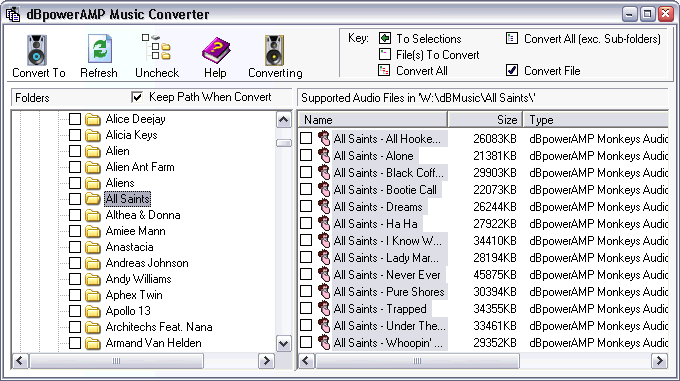Click Convert All (exc. Sub-folders) key icon

pos(512,38)
